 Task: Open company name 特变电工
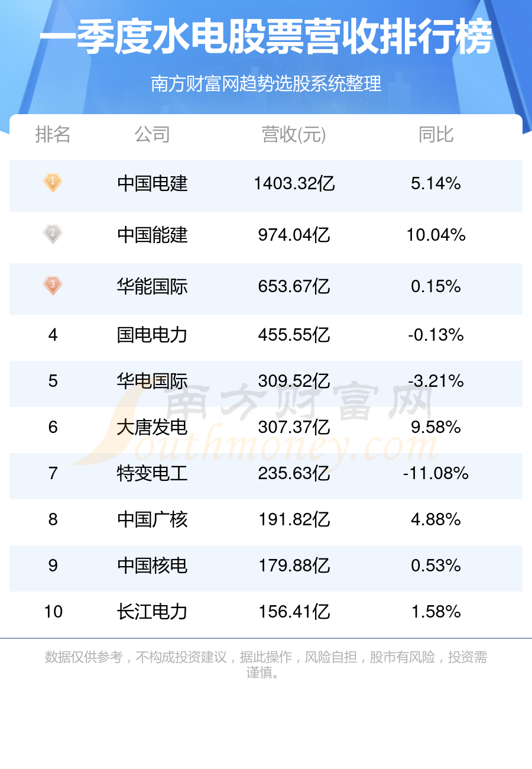[153, 473]
